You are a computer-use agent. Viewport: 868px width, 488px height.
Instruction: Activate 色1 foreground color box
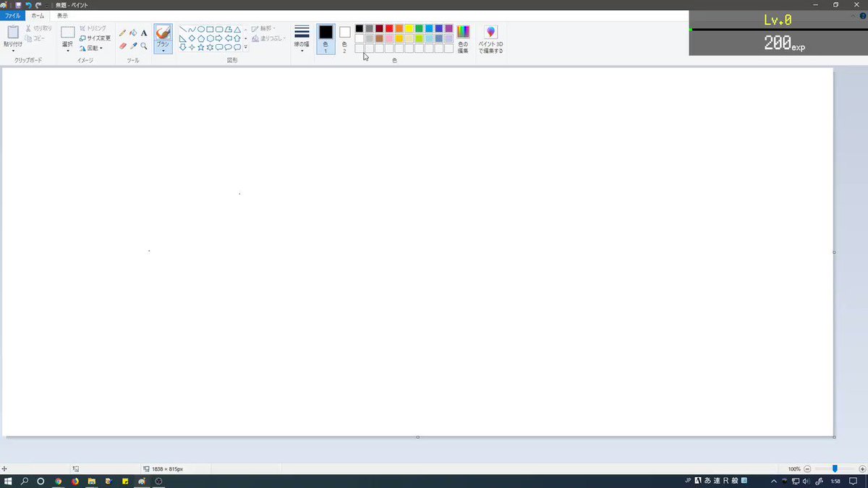[325, 39]
